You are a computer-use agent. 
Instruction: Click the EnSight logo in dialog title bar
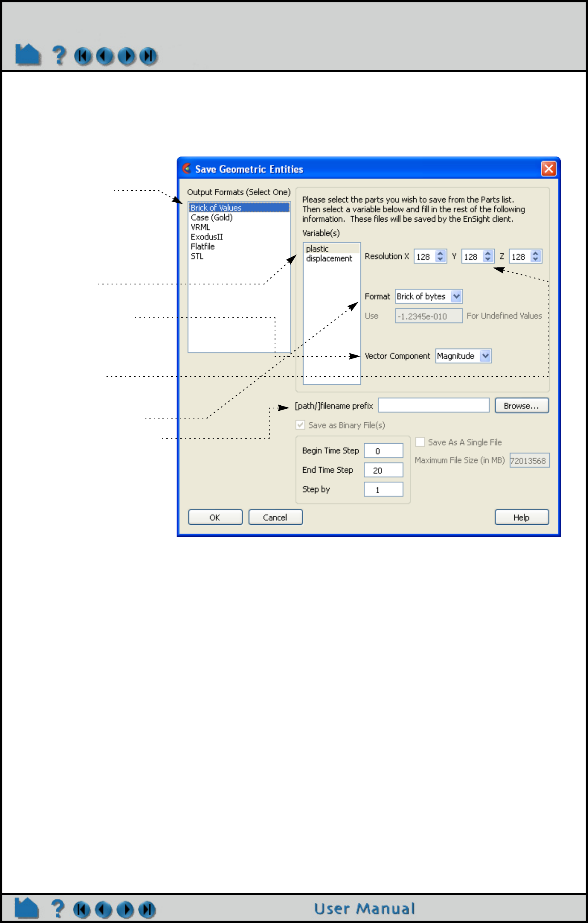pos(187,169)
